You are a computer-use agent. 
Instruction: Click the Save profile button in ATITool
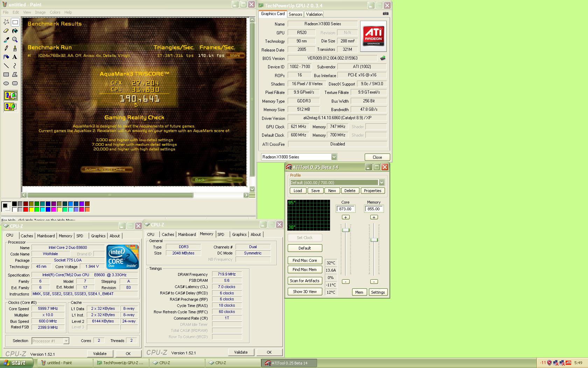[x=315, y=191]
